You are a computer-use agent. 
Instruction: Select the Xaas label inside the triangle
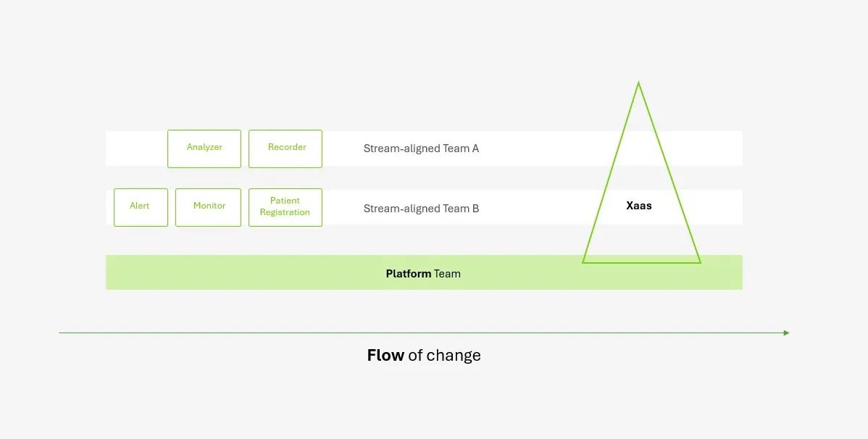pos(639,206)
